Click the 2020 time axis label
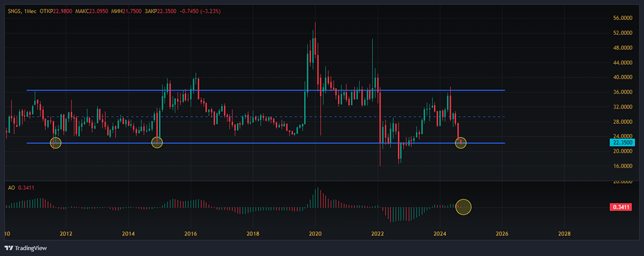The height and width of the screenshot is (256, 644). click(x=315, y=234)
